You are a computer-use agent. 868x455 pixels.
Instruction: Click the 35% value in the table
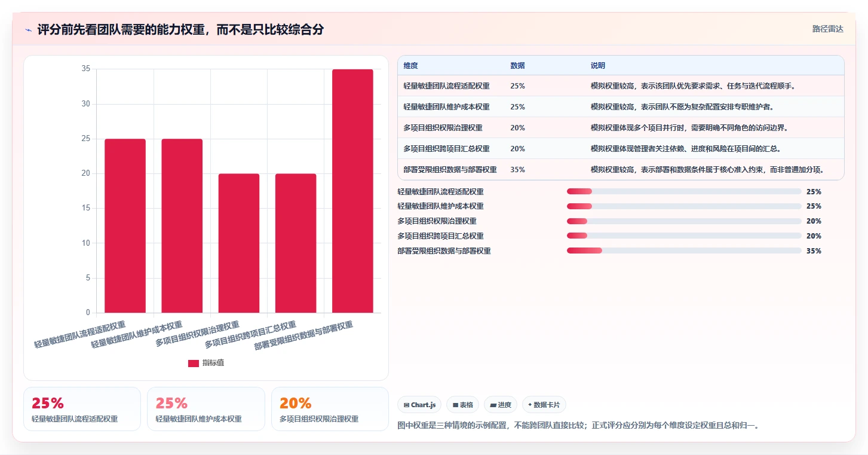tap(517, 170)
